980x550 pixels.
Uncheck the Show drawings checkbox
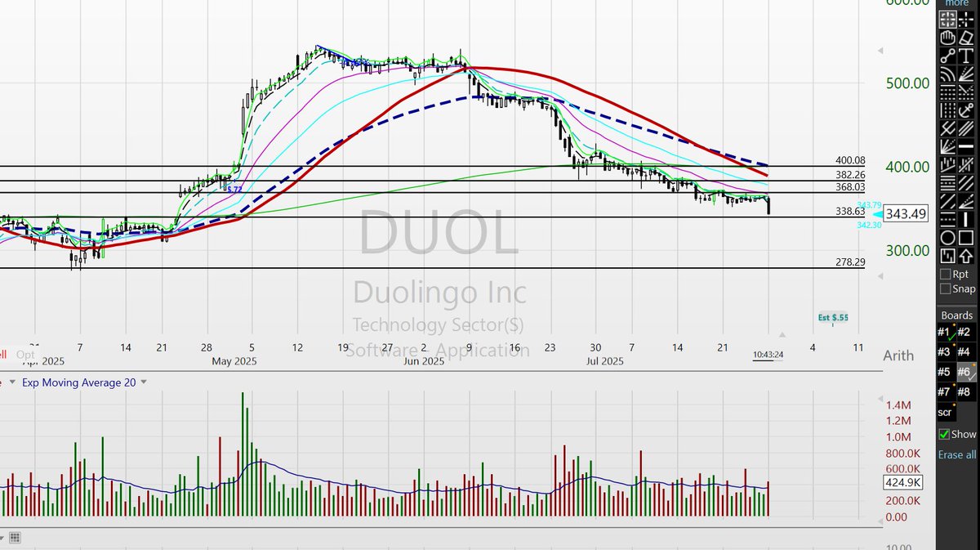(x=944, y=434)
